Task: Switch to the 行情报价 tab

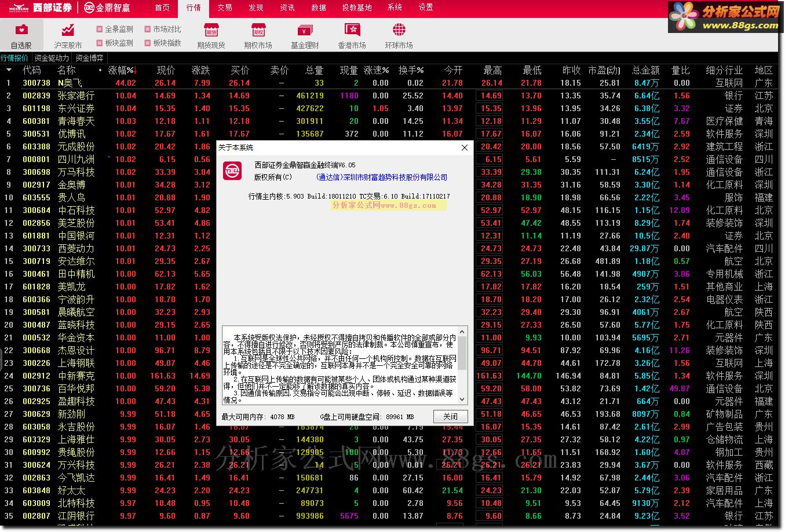Action: pos(14,58)
